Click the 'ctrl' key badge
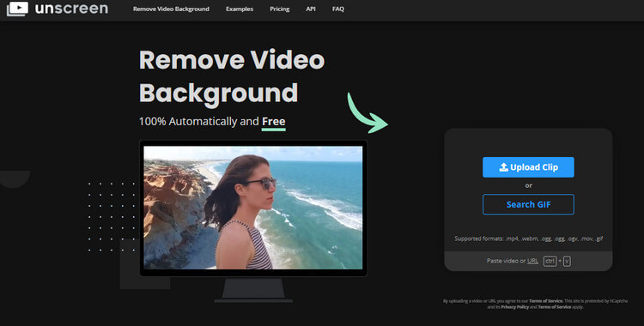The width and height of the screenshot is (644, 326). coord(550,261)
